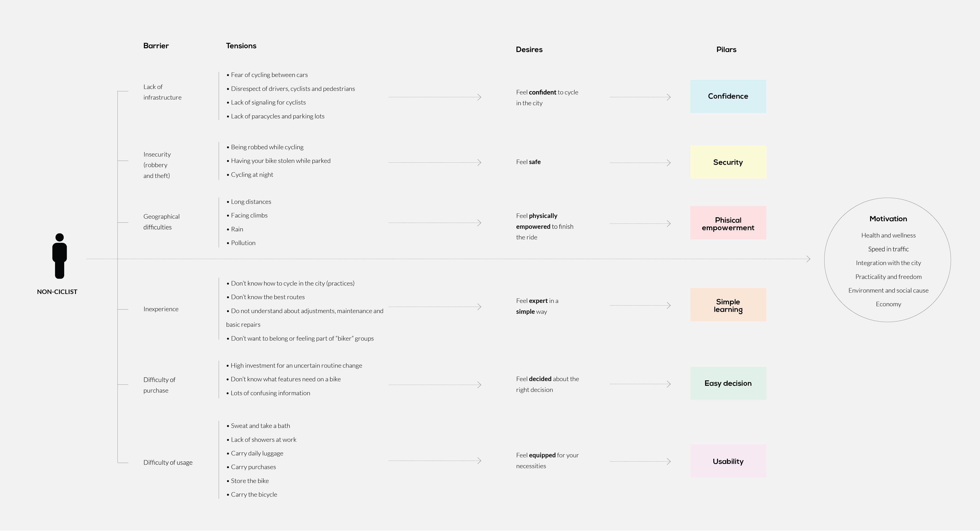980x531 pixels.
Task: Click the Tensions column heading
Action: (241, 46)
